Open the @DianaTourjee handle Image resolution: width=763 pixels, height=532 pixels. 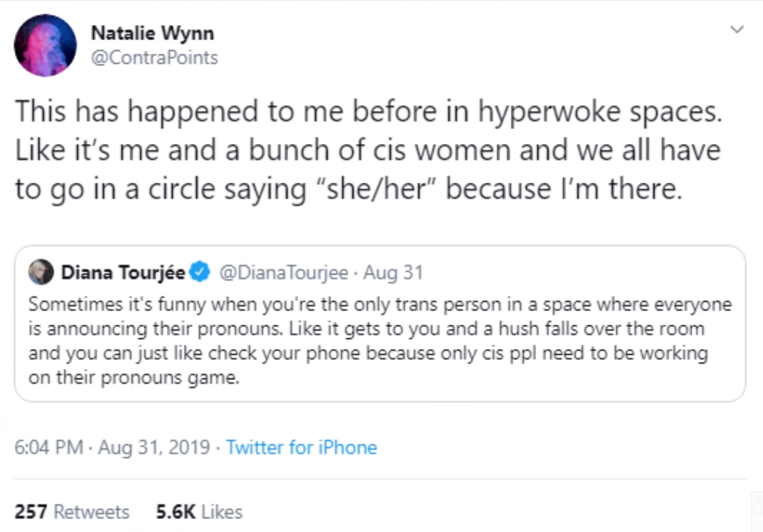(x=284, y=272)
